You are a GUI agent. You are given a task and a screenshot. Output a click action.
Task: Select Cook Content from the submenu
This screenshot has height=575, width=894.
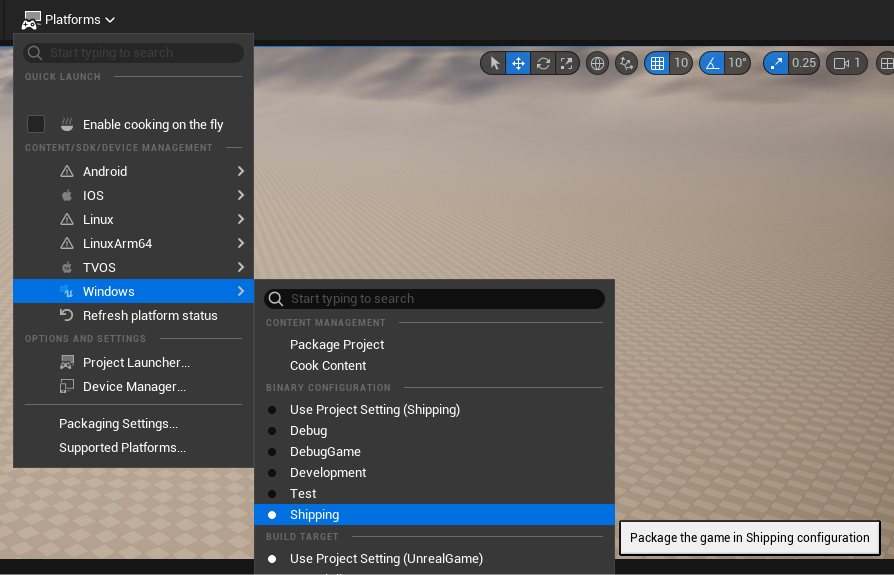pos(328,365)
